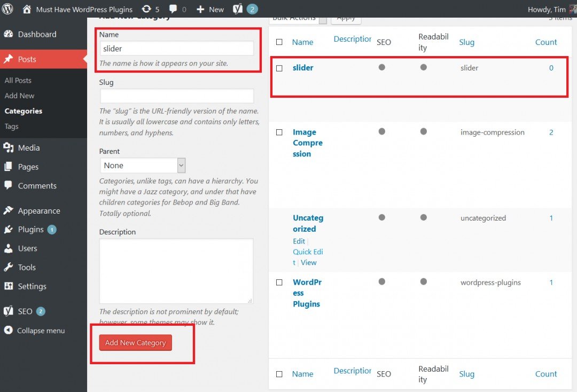Click into the Name input field
The height and width of the screenshot is (392, 577).
pos(177,49)
